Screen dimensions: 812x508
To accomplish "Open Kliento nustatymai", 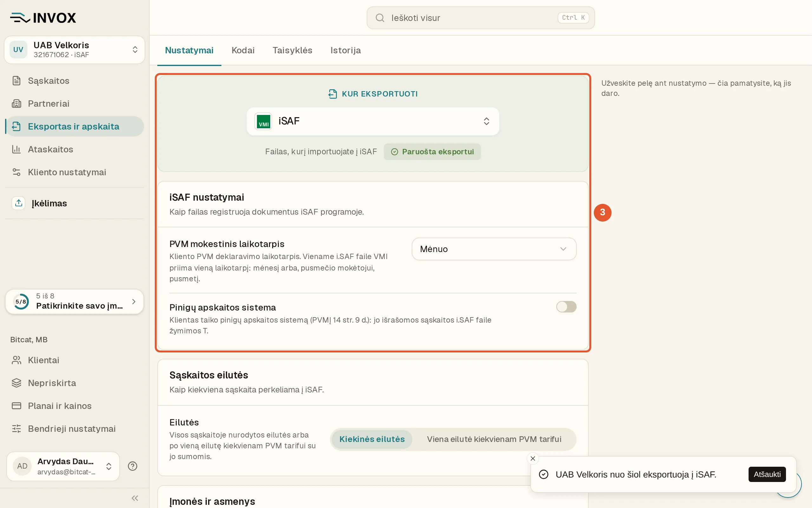I will click(75, 172).
